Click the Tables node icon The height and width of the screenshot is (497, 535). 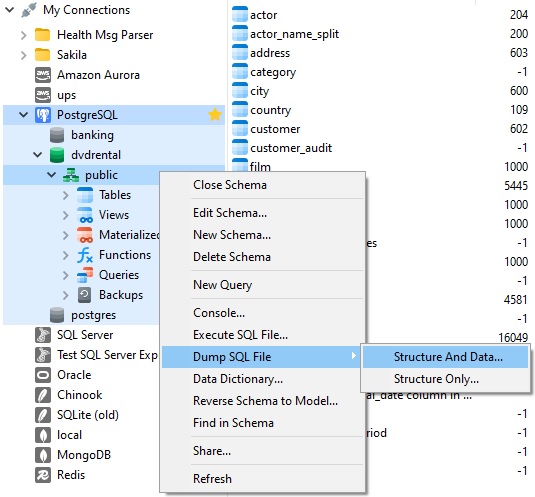tap(85, 195)
